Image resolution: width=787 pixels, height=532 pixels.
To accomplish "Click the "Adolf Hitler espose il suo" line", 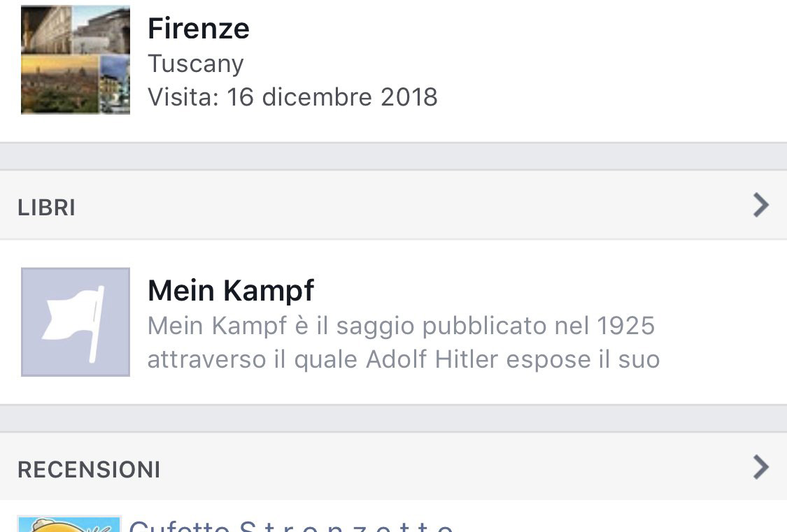I will (x=513, y=359).
